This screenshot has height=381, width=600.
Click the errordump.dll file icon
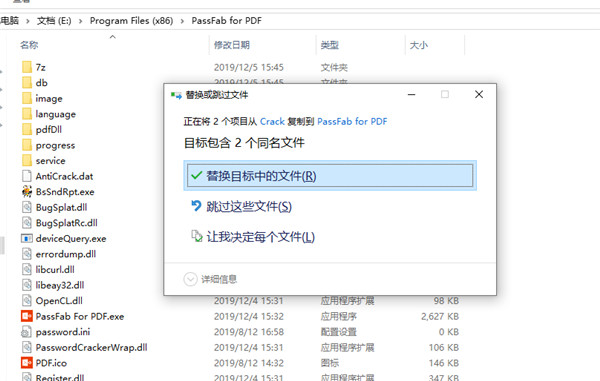pos(27,254)
